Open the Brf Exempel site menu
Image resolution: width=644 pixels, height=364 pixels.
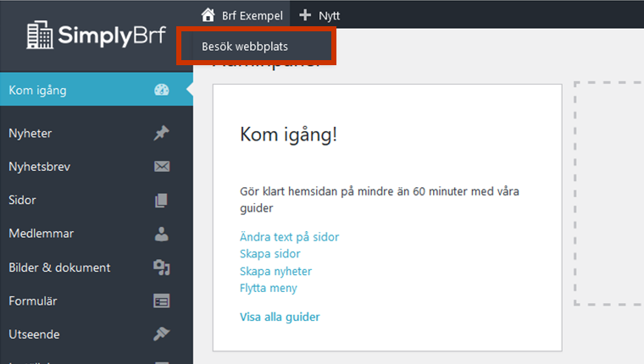point(252,14)
